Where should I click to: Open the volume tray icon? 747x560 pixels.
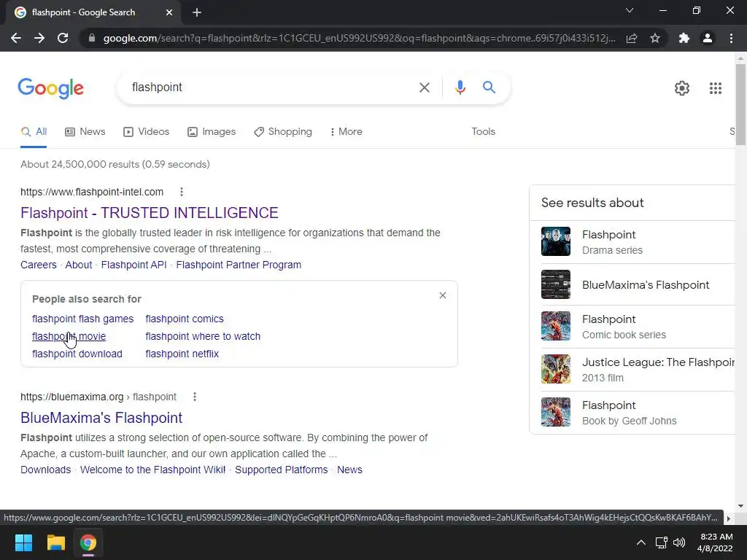(679, 542)
